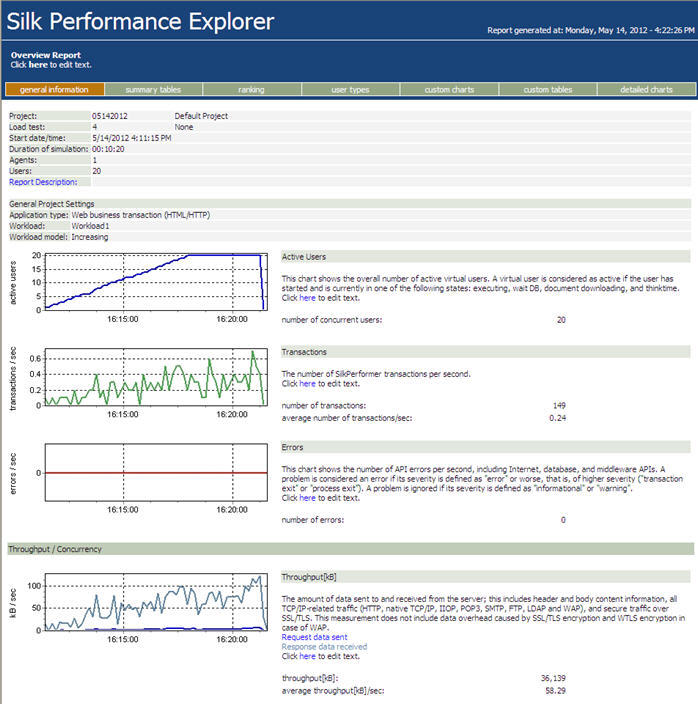Click 'here' link in Errors description

[x=307, y=498]
